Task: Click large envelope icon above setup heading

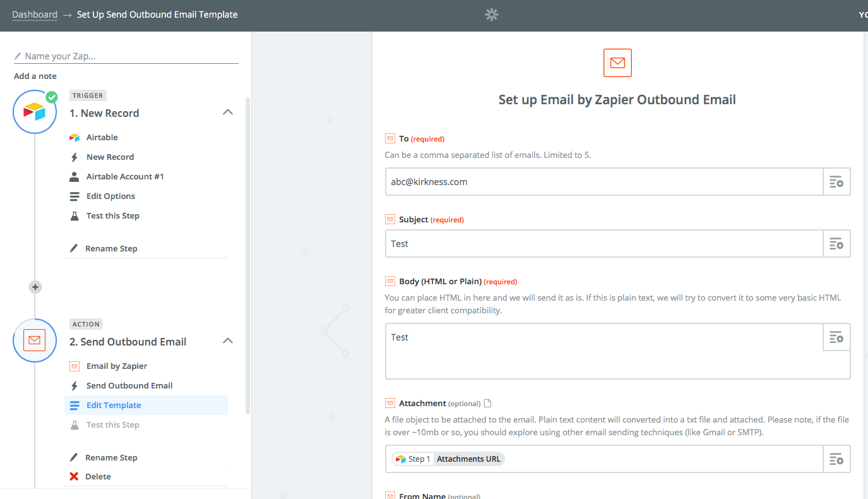Action: (617, 63)
